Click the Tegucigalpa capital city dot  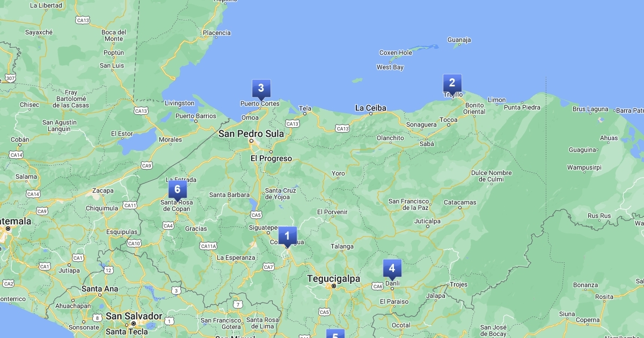pos(333,286)
